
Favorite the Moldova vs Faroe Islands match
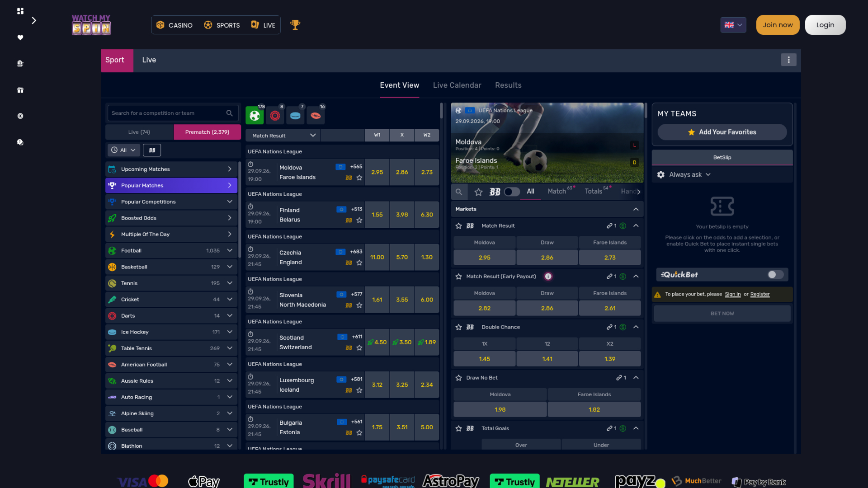pyautogui.click(x=359, y=178)
